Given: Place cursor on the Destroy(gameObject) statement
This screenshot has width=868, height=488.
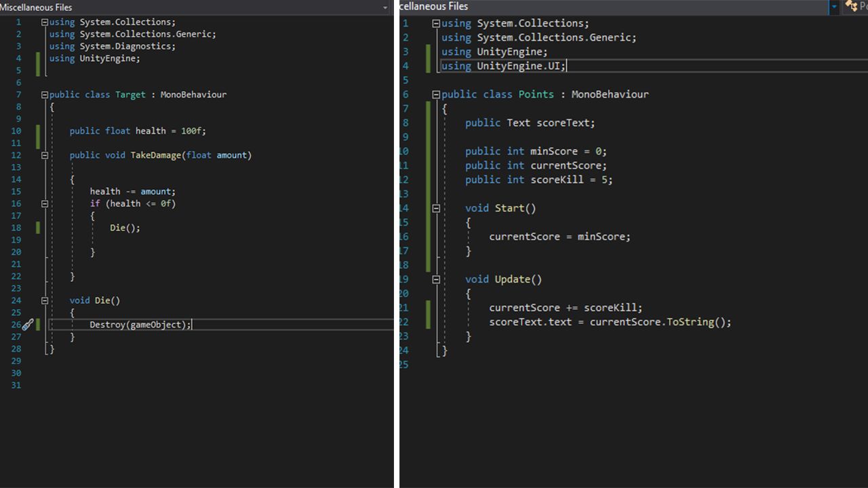Looking at the screenshot, I should coord(139,325).
